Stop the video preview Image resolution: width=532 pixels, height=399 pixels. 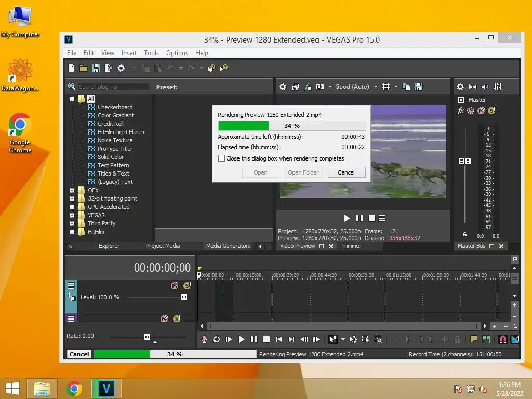pos(372,218)
